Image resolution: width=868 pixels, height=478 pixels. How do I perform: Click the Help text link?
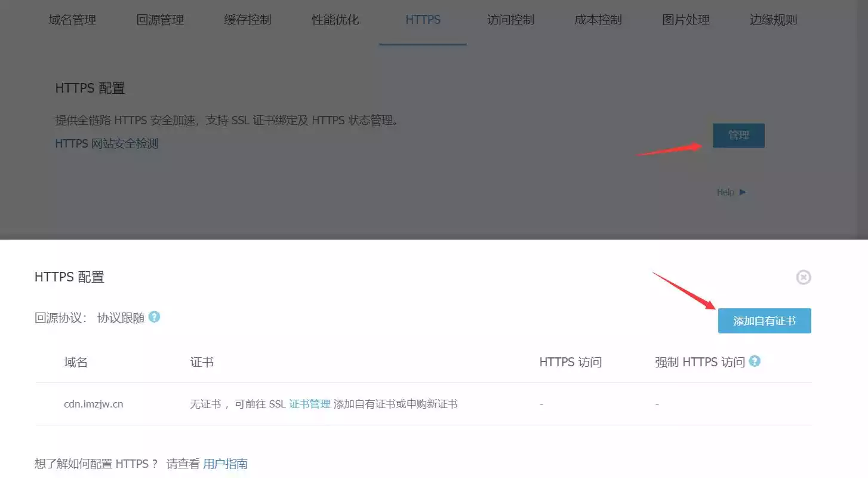coord(725,192)
